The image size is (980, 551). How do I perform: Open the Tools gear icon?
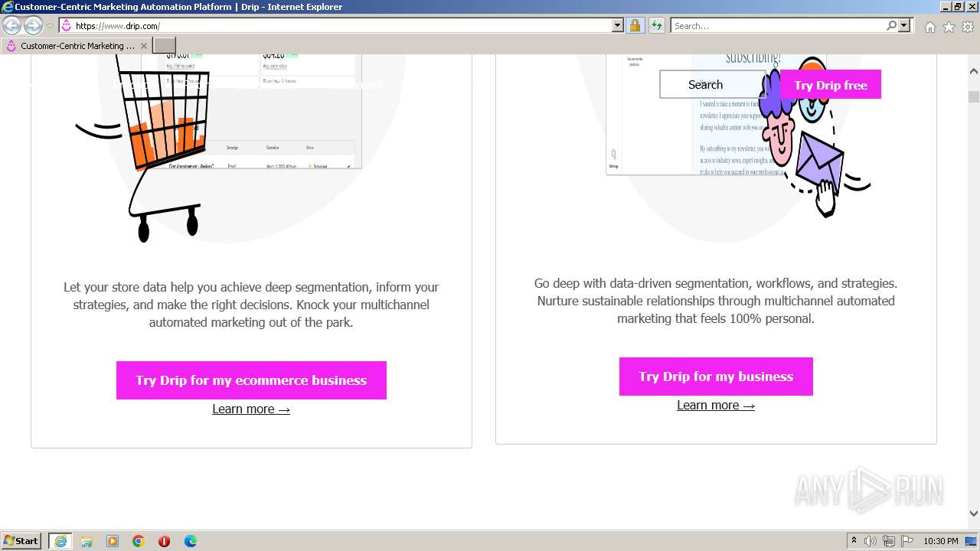point(968,27)
